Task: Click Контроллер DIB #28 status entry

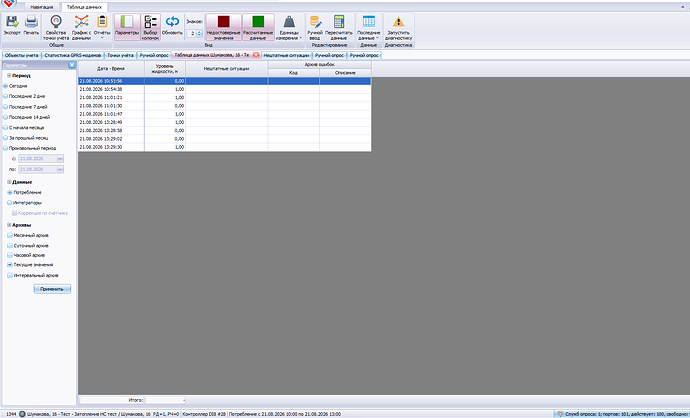Action: click(204, 414)
